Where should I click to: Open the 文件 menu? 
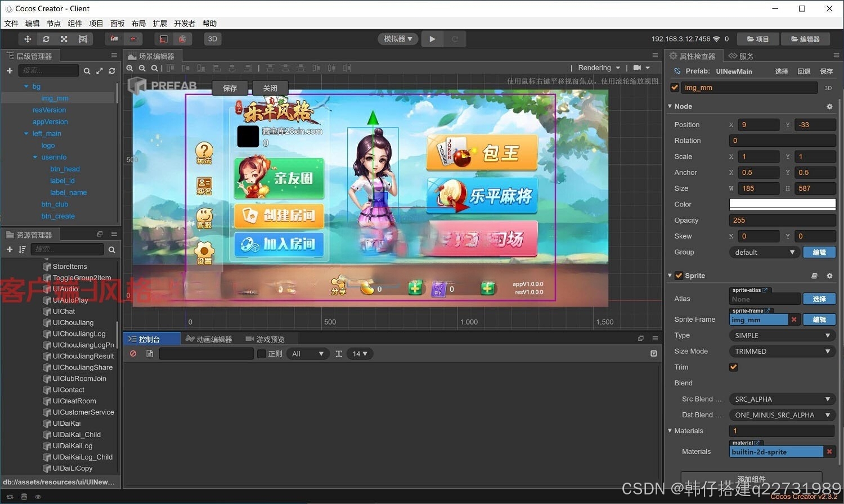tap(11, 23)
